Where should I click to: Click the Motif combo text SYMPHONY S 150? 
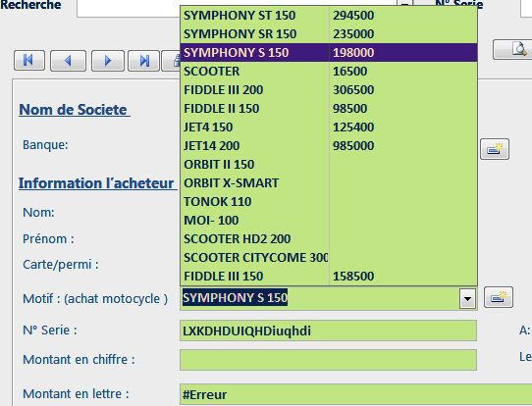coord(236,297)
